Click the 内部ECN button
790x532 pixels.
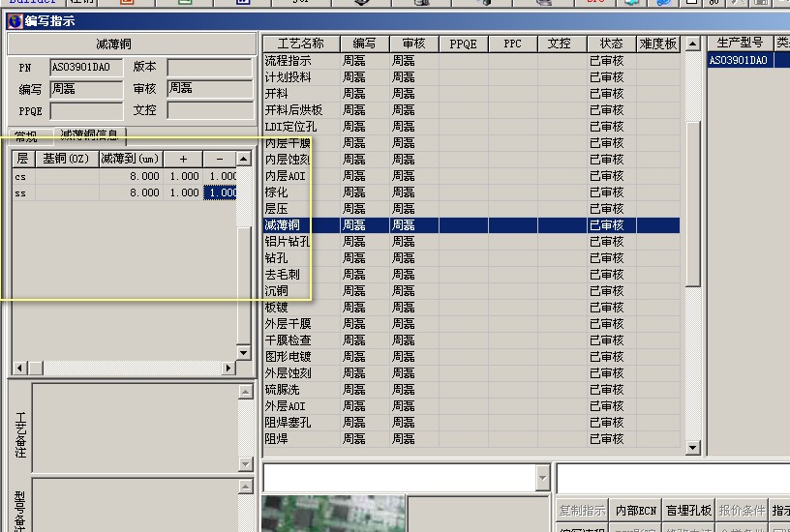[635, 511]
